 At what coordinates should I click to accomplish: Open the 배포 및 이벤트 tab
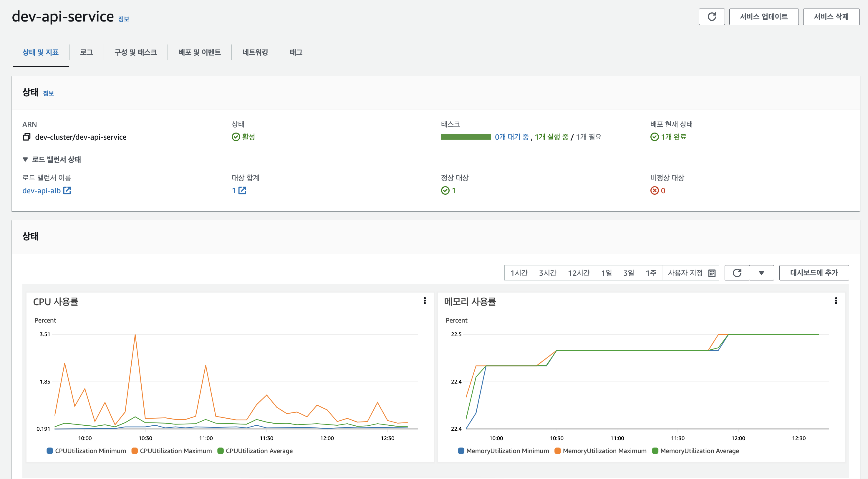(199, 52)
